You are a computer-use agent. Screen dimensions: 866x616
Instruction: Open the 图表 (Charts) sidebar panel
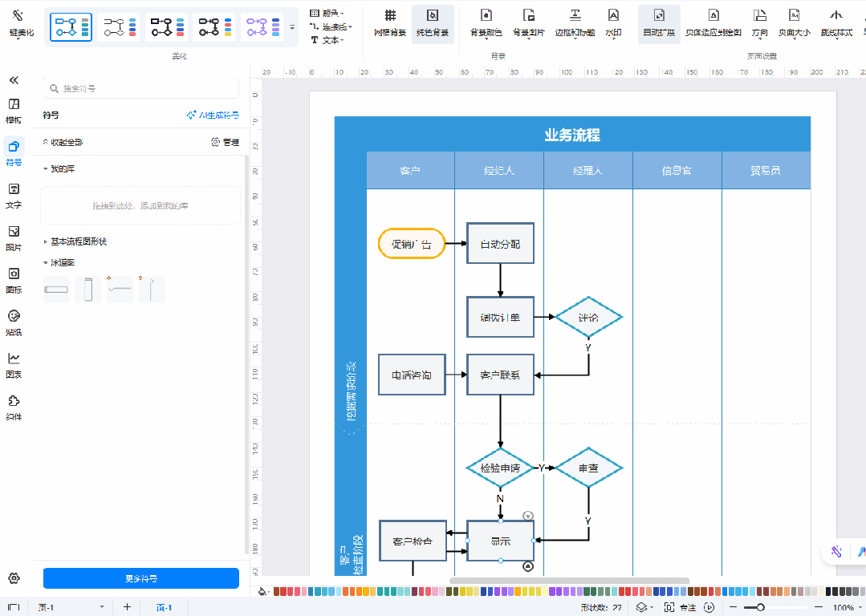point(14,364)
